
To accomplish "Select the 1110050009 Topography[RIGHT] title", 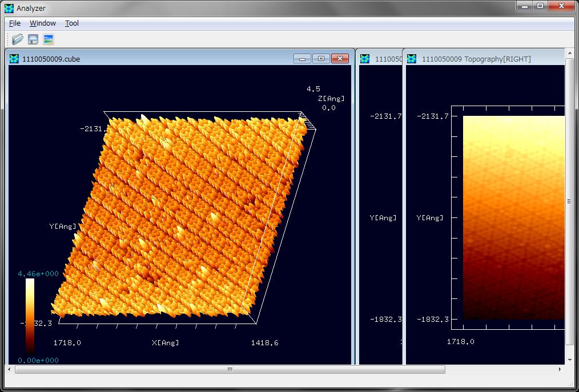I will 476,59.
